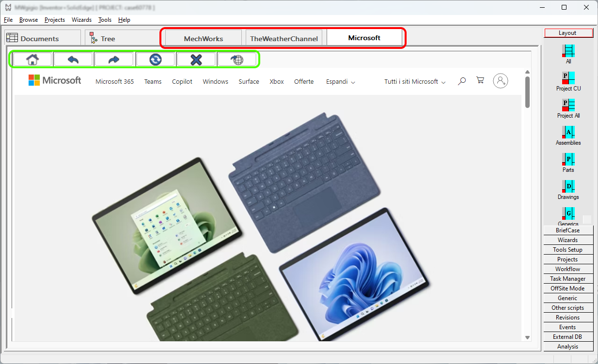The height and width of the screenshot is (364, 598).
Task: Open the web page search magnifier
Action: [462, 81]
